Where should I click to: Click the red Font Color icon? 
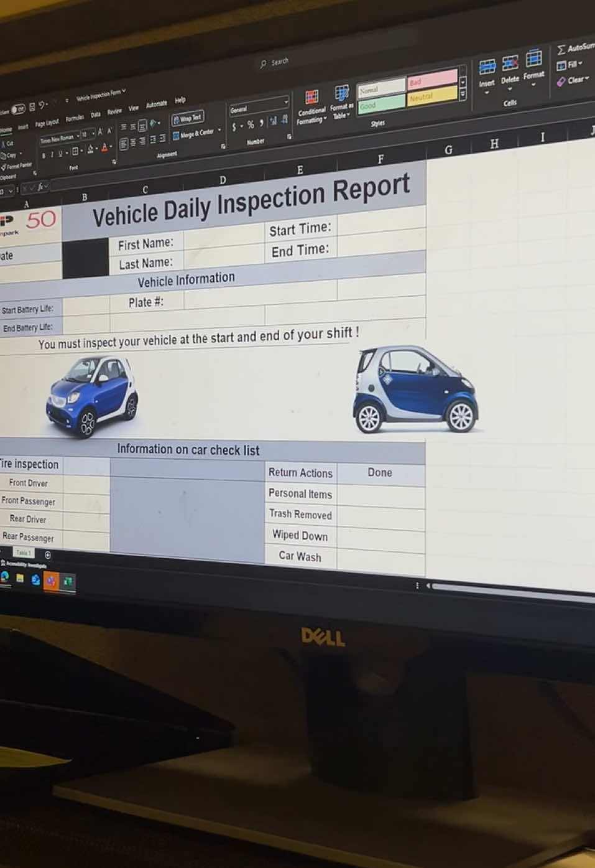(104, 147)
